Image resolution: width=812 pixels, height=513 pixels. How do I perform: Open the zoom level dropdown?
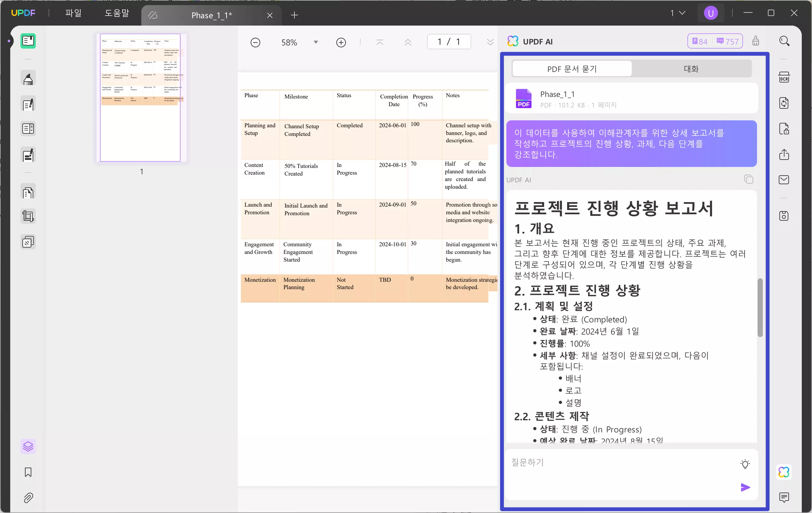tap(316, 43)
